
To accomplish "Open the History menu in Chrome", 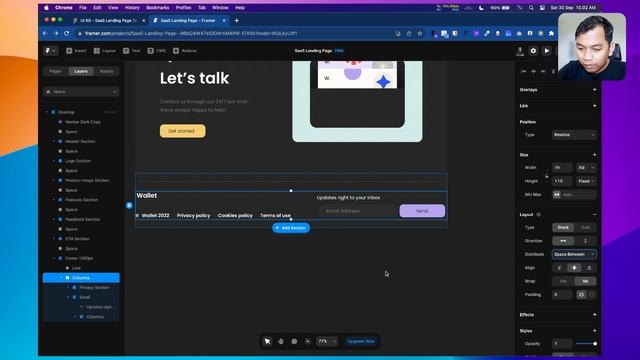I will [132, 8].
